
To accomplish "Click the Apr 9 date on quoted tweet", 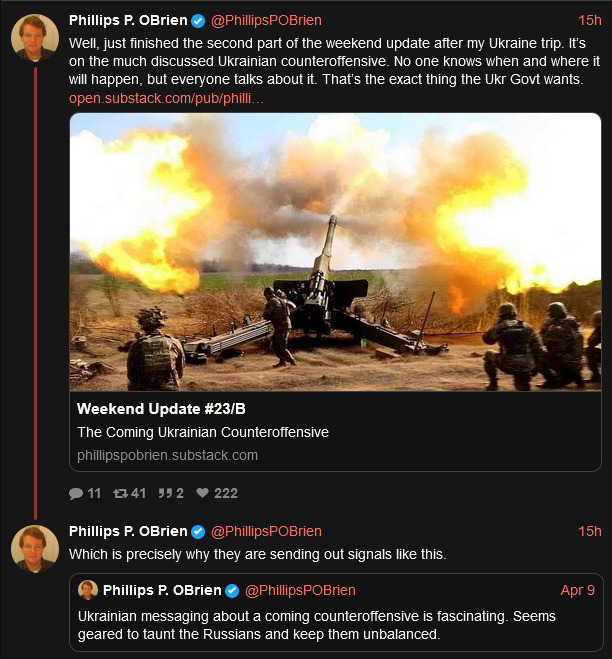I will pyautogui.click(x=578, y=590).
